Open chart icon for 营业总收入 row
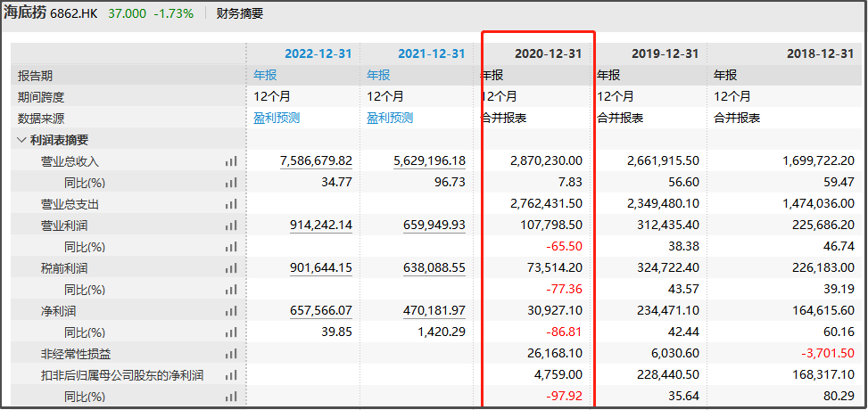Image resolution: width=868 pixels, height=410 pixels. coord(231,161)
